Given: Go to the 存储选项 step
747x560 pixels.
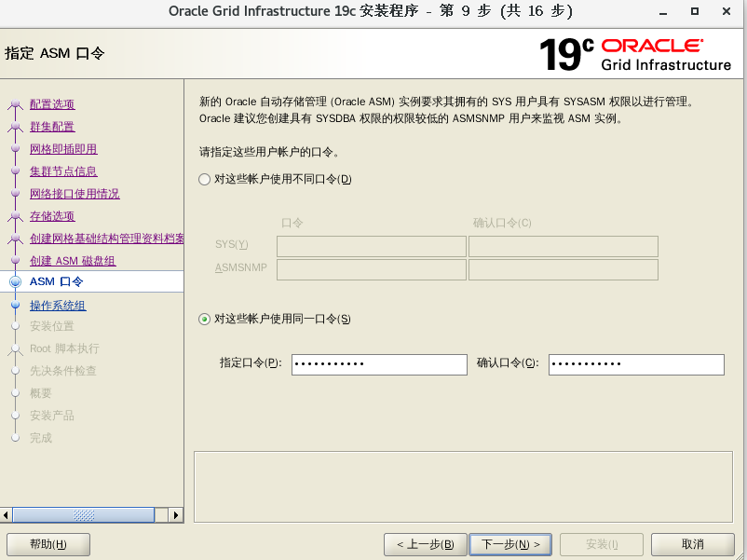Looking at the screenshot, I should [52, 216].
